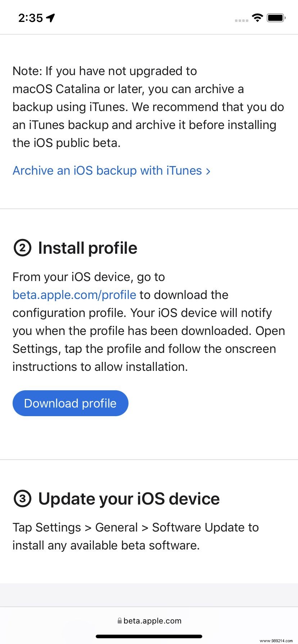Tap the home indicator bar at bottom
Viewport: 298px width, 644px height.
[149, 636]
